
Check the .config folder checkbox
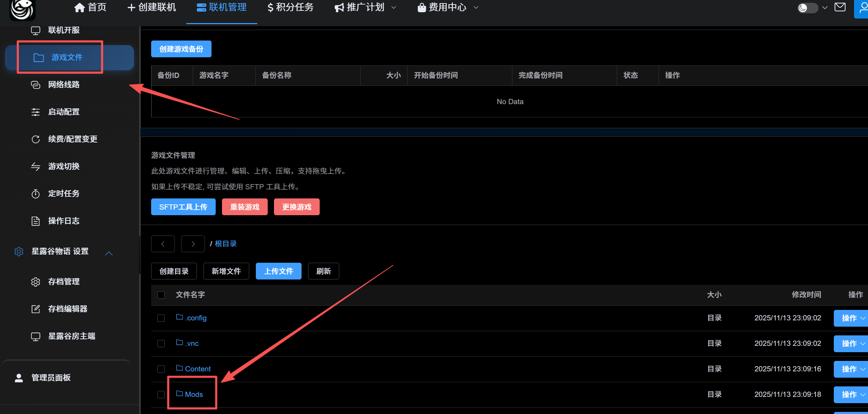[x=161, y=318]
